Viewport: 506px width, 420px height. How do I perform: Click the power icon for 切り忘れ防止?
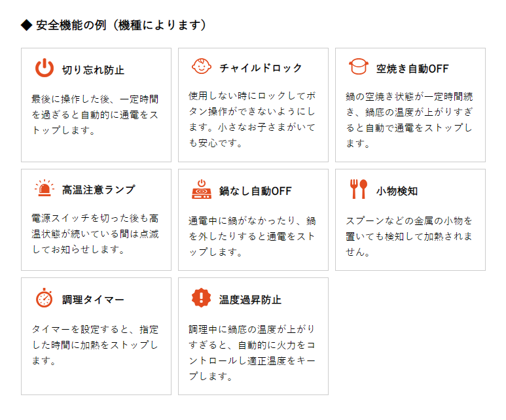tap(45, 68)
